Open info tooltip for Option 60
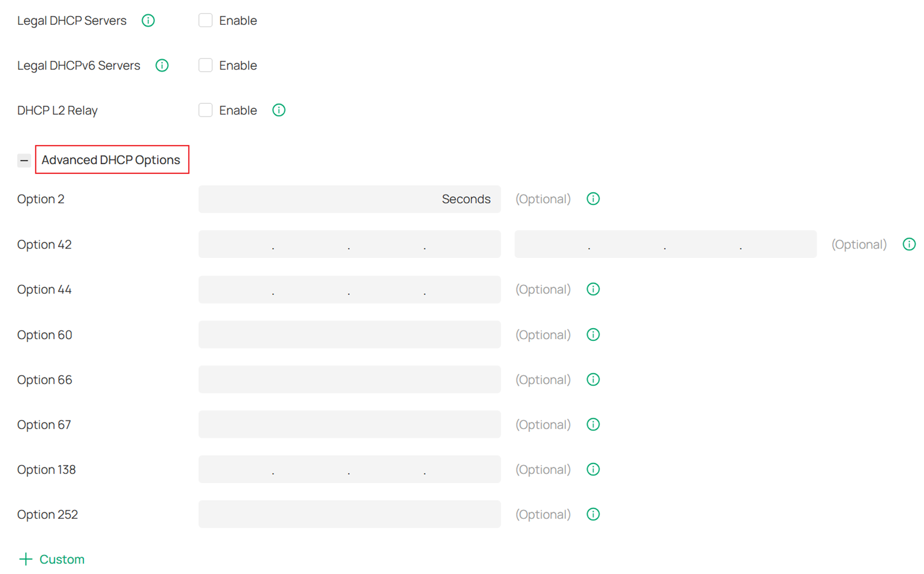Image resolution: width=924 pixels, height=574 pixels. 592,334
